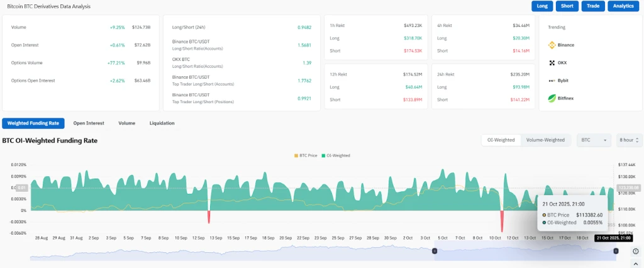The height and width of the screenshot is (268, 644).
Task: Click the round icon beside the range slider
Action: (636, 251)
